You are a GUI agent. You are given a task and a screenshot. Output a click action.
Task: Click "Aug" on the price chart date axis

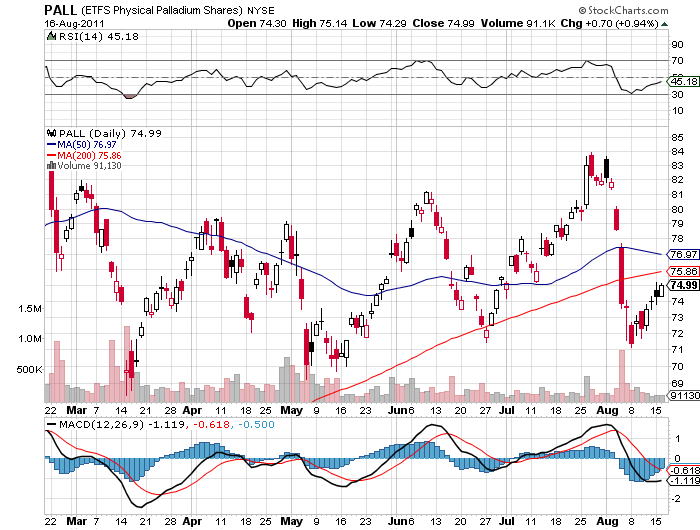(608, 410)
